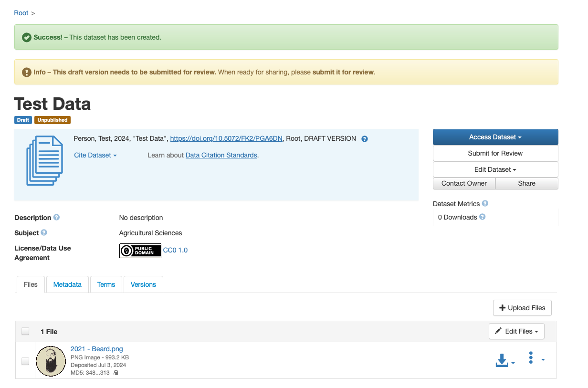
Task: Click the Submit for Review button
Action: click(x=495, y=153)
